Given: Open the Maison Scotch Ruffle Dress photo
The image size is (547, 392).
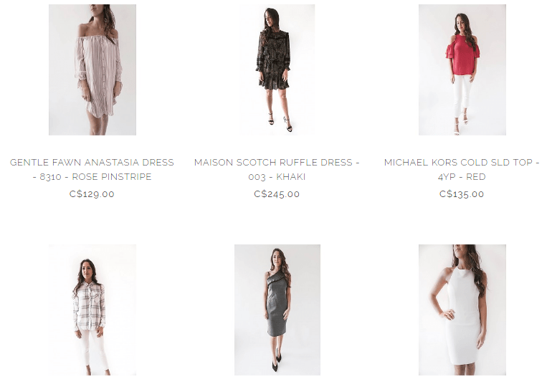Looking at the screenshot, I should pos(277,70).
